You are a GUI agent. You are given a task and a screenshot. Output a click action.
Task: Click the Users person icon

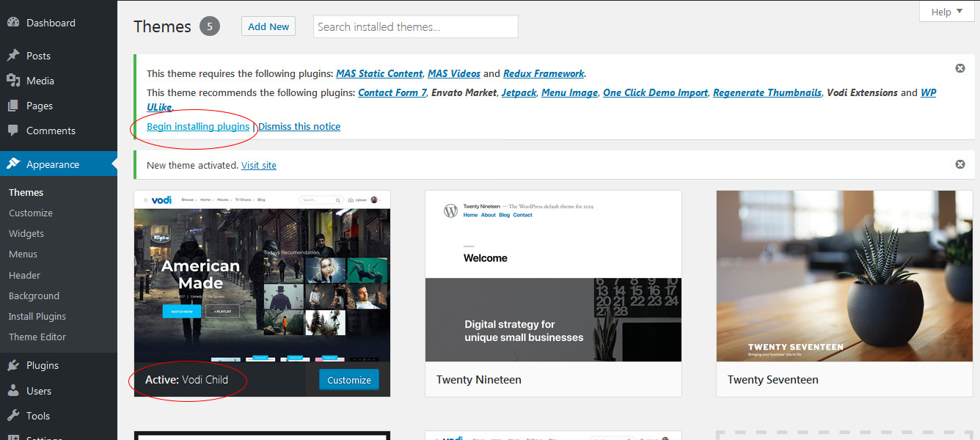[13, 391]
